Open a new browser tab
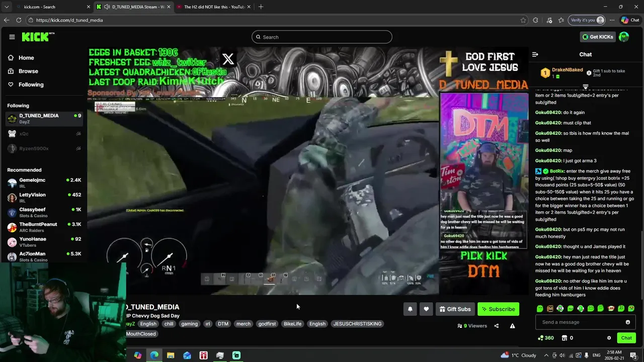The width and height of the screenshot is (644, 362). [261, 7]
